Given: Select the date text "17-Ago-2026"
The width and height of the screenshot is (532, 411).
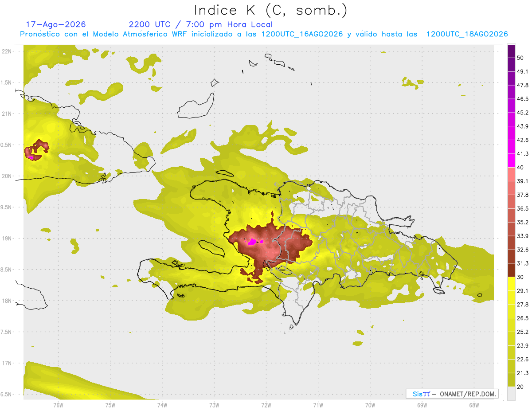Looking at the screenshot, I should coord(56,24).
